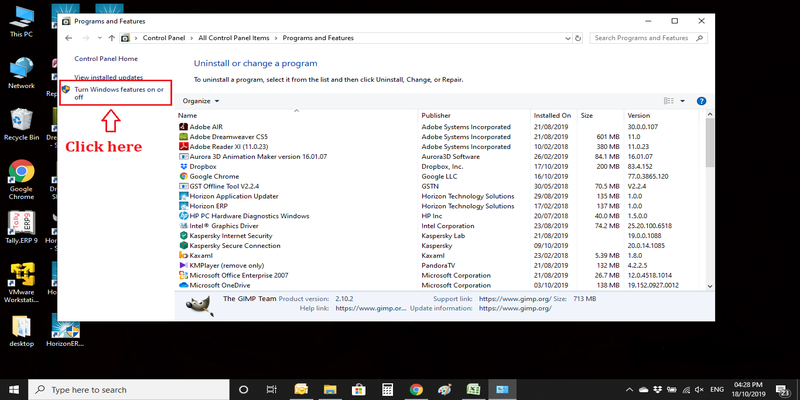800x400 pixels.
Task: Click the program list vertical scrollbar thumb
Action: tap(710, 143)
